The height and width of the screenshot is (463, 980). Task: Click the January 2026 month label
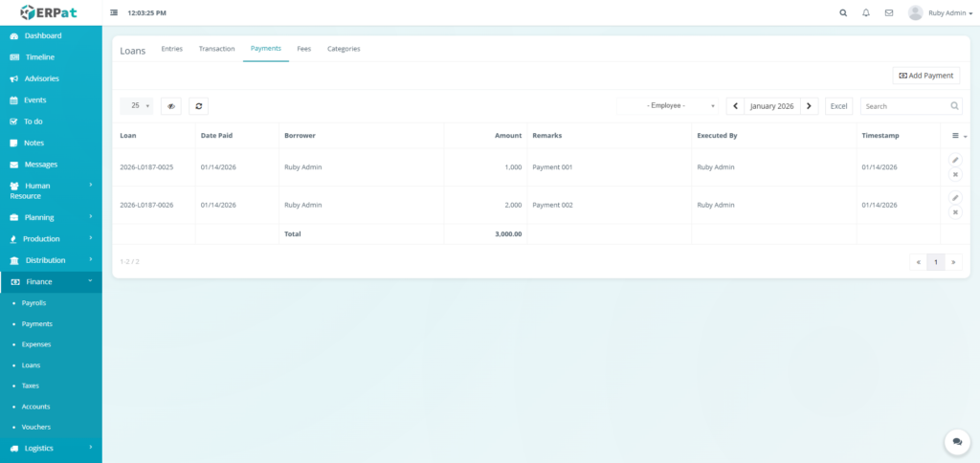(772, 106)
